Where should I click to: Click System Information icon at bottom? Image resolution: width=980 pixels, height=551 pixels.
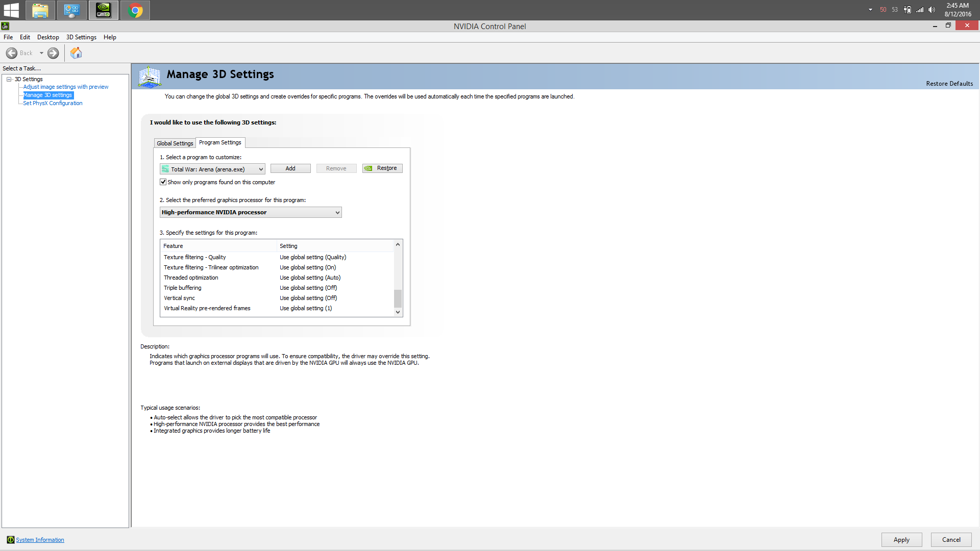tap(10, 540)
